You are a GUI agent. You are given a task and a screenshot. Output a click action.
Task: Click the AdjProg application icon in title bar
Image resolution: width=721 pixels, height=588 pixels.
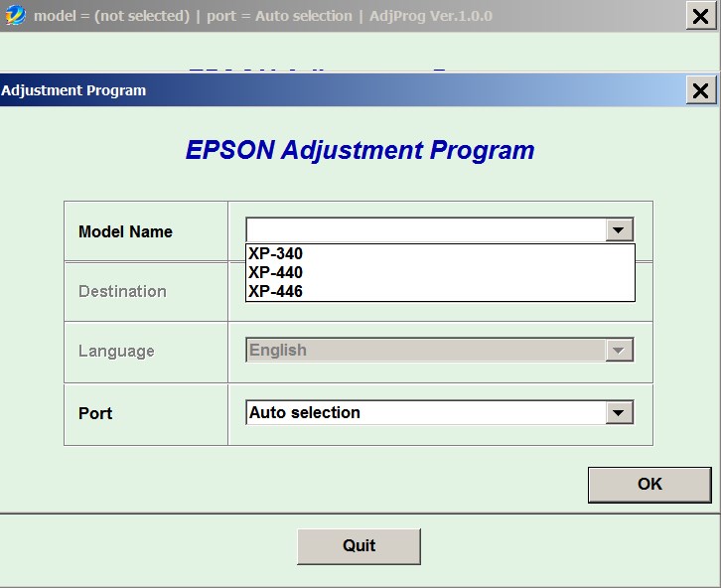(x=15, y=16)
